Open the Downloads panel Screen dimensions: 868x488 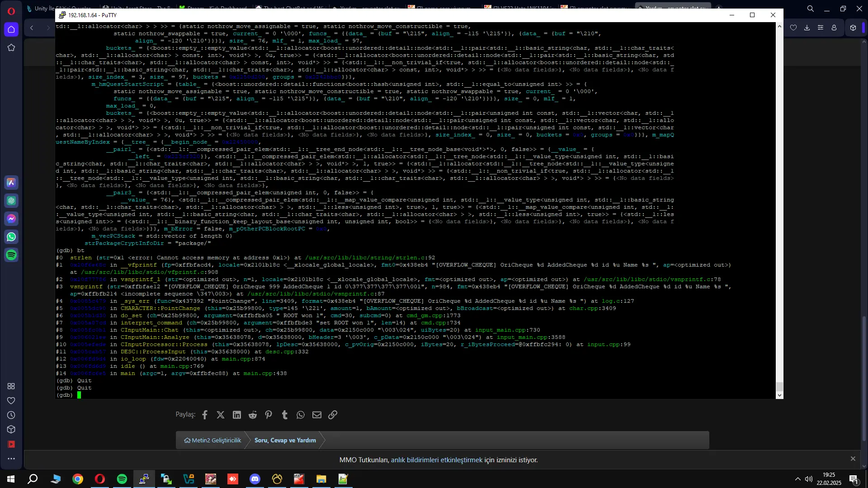[x=807, y=28]
